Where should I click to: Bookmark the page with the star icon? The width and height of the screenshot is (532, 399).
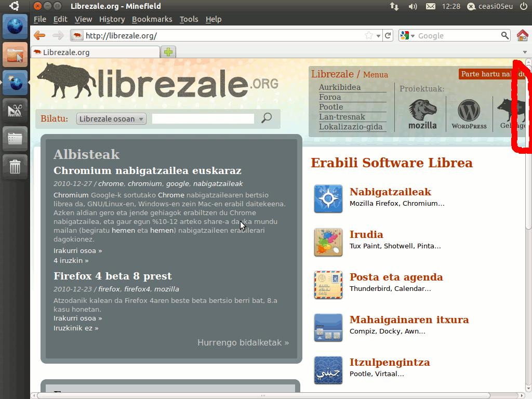(369, 35)
